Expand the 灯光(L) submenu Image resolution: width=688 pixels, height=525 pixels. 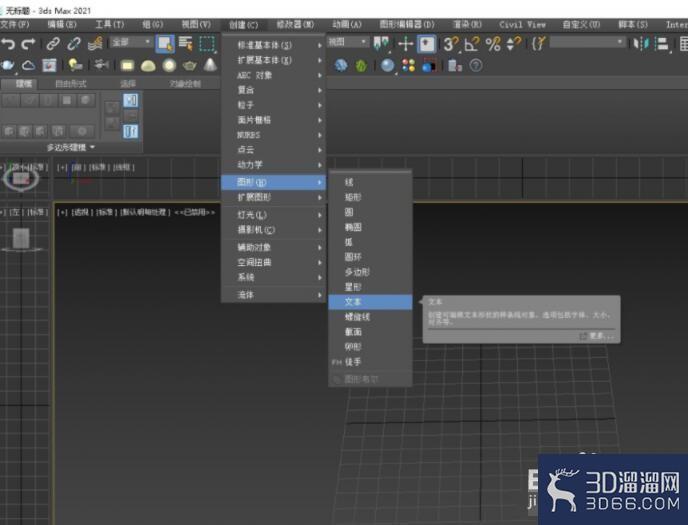coord(273,215)
